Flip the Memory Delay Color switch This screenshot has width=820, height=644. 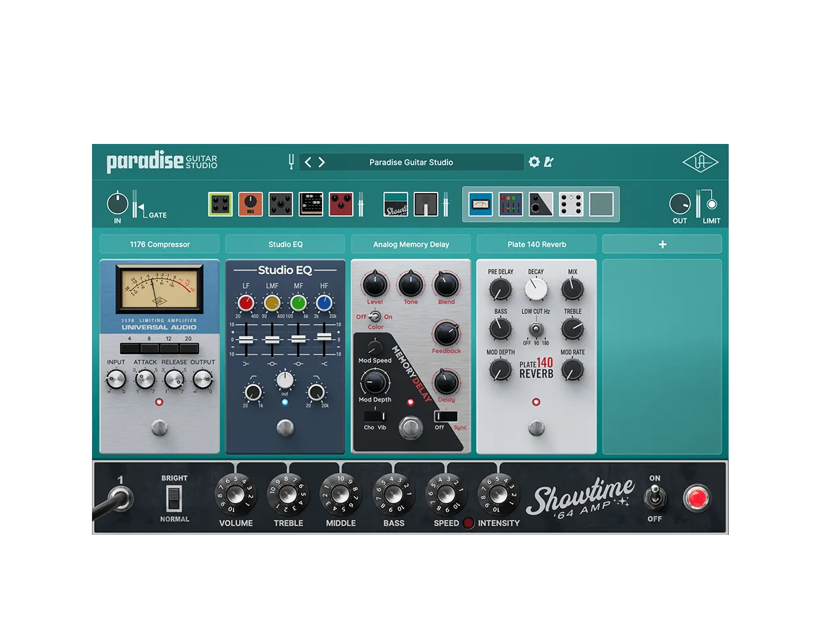pyautogui.click(x=375, y=316)
